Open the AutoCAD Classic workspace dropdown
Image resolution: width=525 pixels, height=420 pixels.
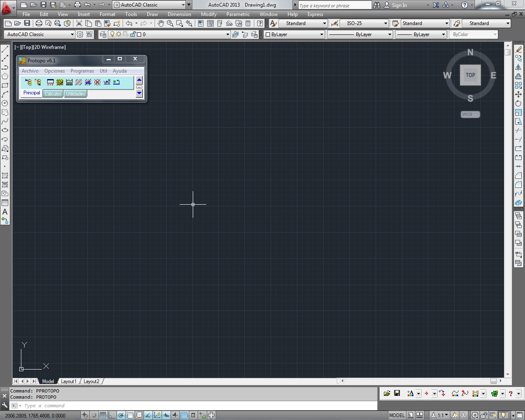[x=39, y=34]
